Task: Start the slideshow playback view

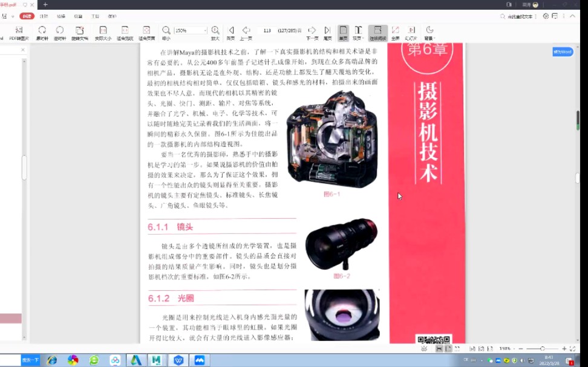Action: [411, 29]
